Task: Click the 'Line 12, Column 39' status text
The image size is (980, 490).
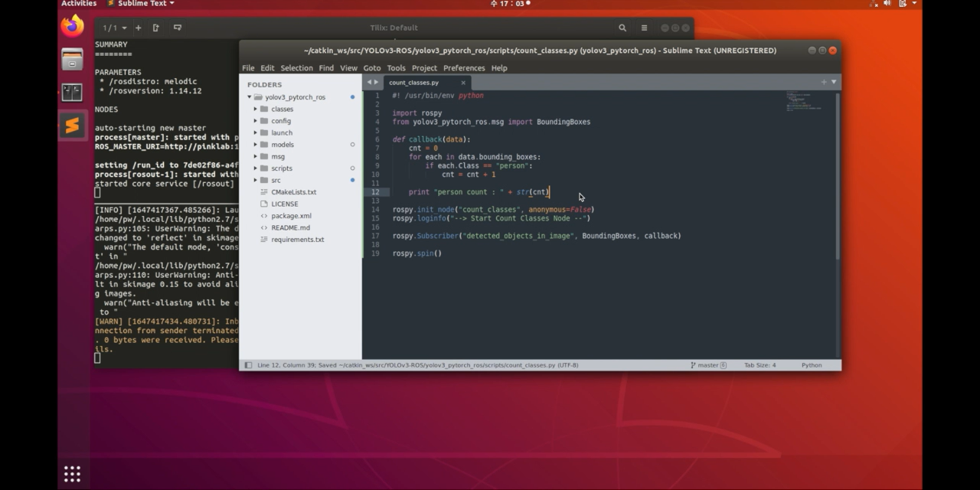Action: coord(286,365)
